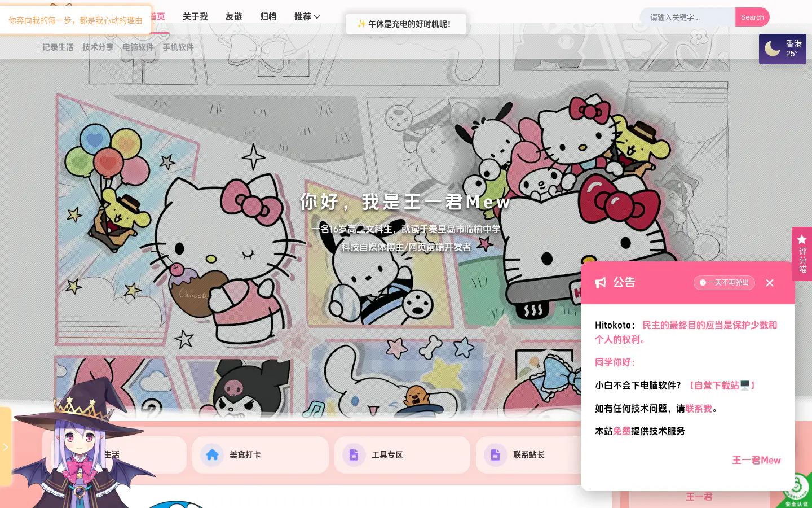Open the 归档 menu item

point(268,17)
